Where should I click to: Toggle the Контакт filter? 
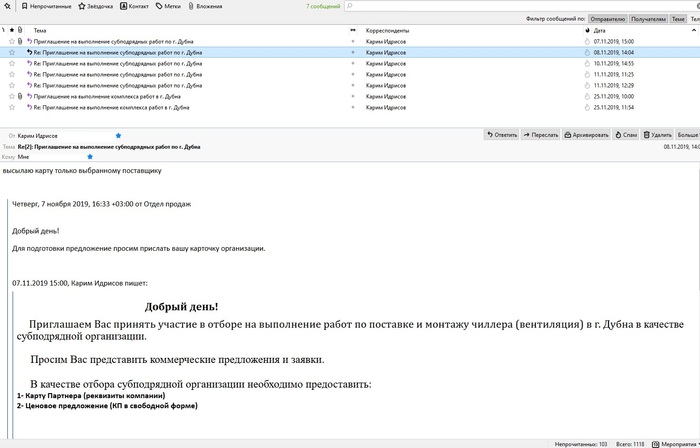tap(134, 6)
